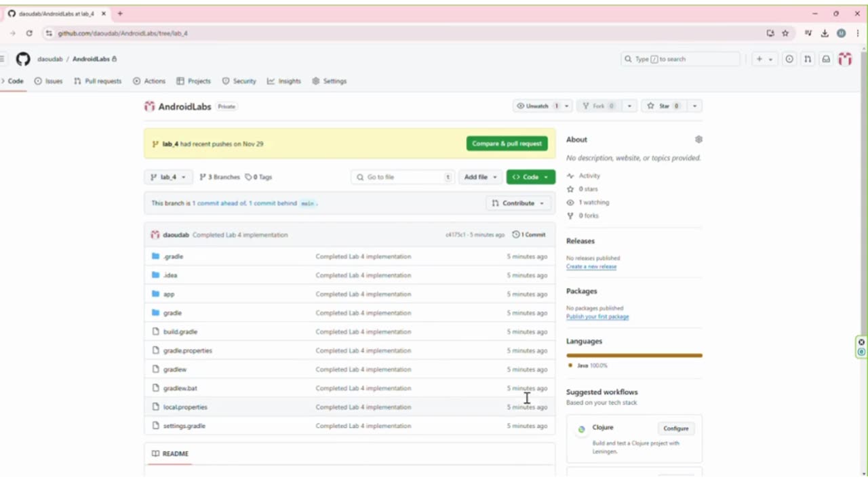
Task: Open local.properties file
Action: [x=185, y=407]
